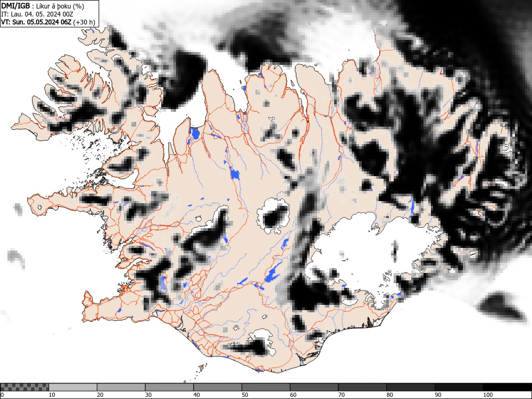Screen dimensions: 532x399
Task: Click the 0-10% checkered legend segment
Action: 24,387
